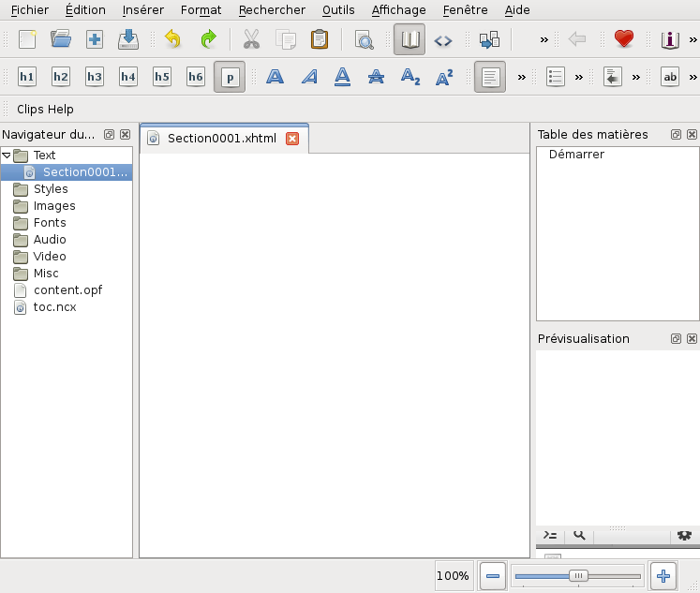Toggle Book View open-book button

410,39
